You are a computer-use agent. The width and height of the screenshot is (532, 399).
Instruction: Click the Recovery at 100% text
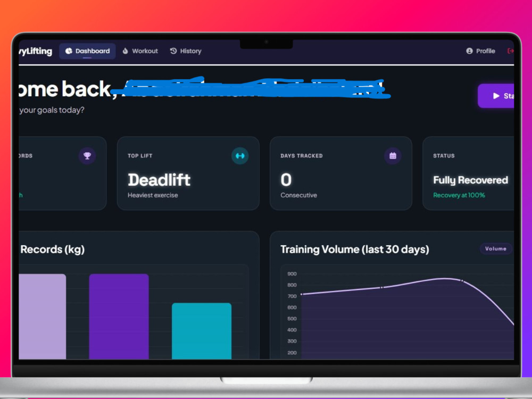coord(459,195)
